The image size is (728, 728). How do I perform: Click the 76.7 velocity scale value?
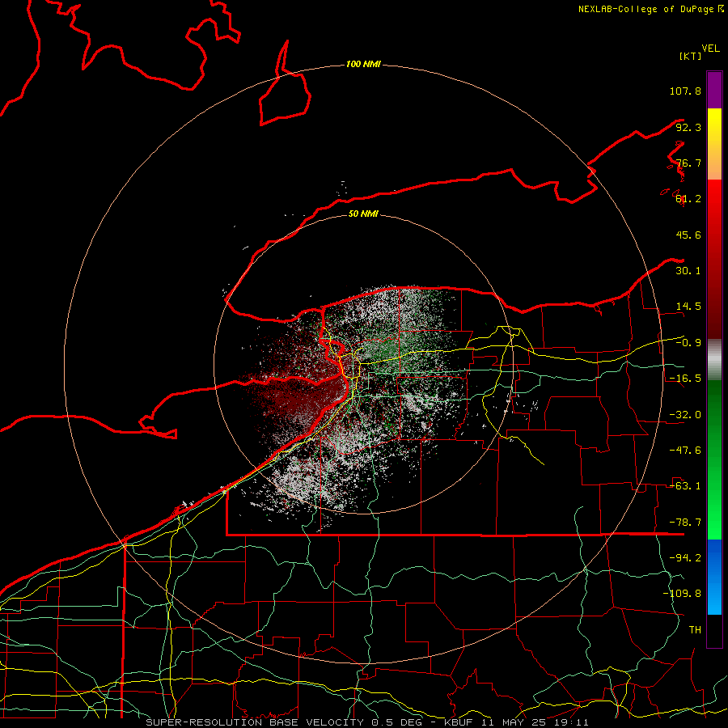(688, 163)
